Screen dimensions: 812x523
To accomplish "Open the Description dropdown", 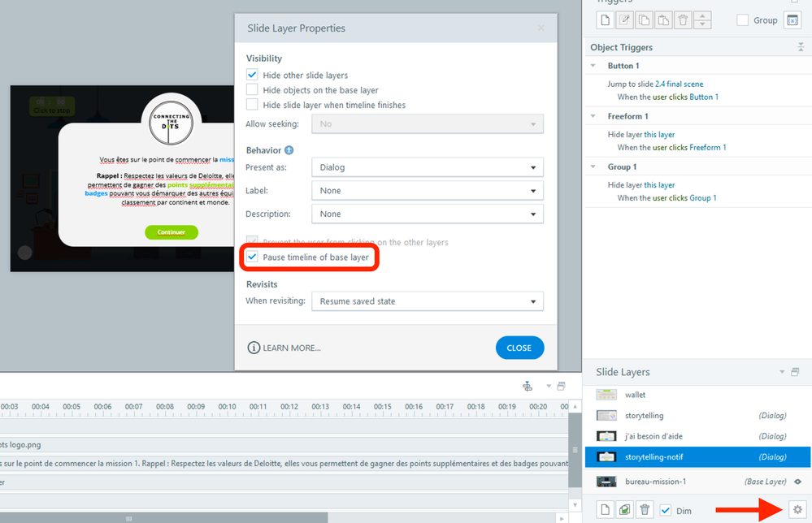I will [x=428, y=214].
